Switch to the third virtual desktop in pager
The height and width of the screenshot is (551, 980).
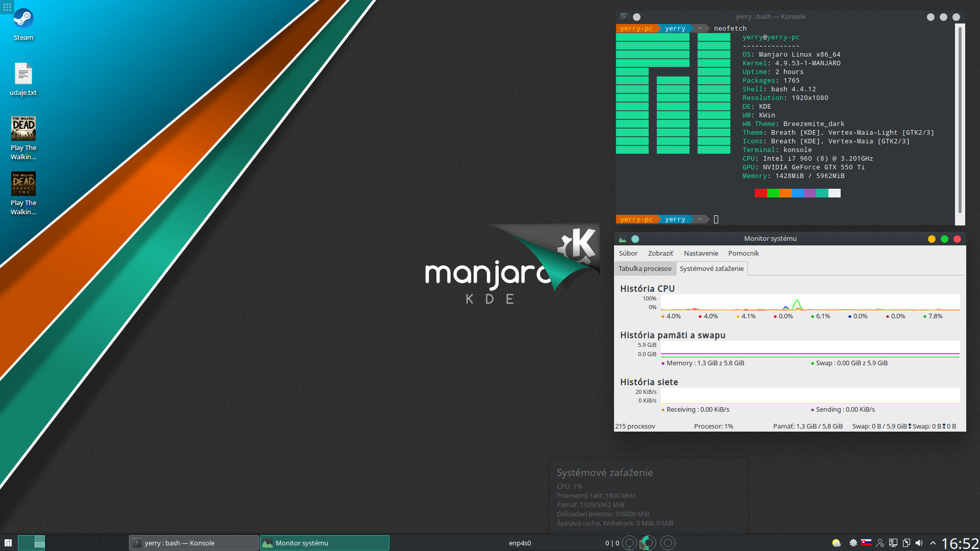86,542
